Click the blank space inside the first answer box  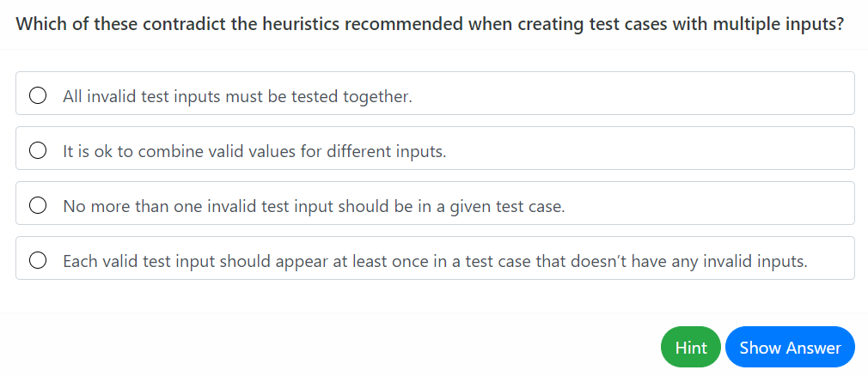636,95
